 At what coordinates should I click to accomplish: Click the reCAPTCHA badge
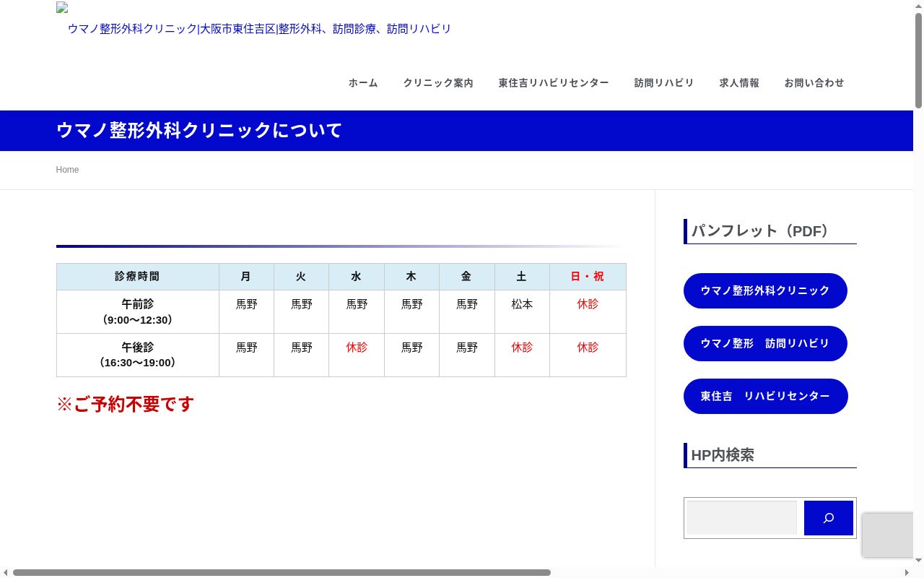[x=888, y=535]
